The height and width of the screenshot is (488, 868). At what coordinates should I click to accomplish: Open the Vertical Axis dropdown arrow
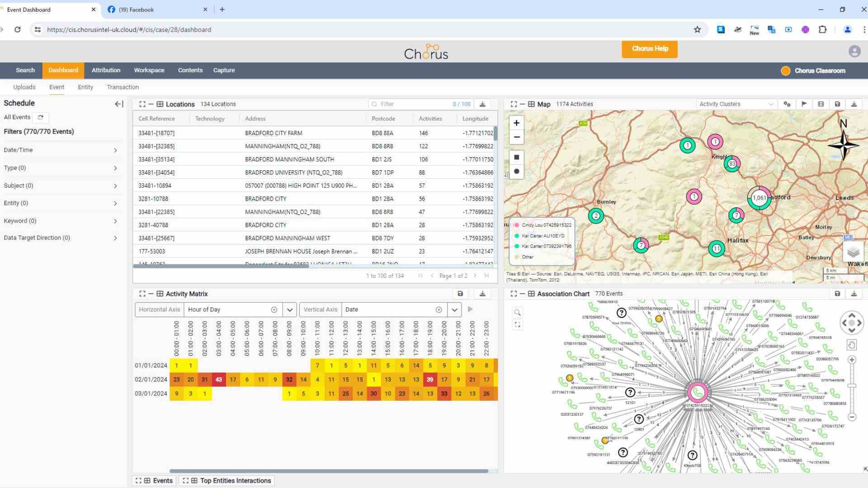click(x=454, y=310)
